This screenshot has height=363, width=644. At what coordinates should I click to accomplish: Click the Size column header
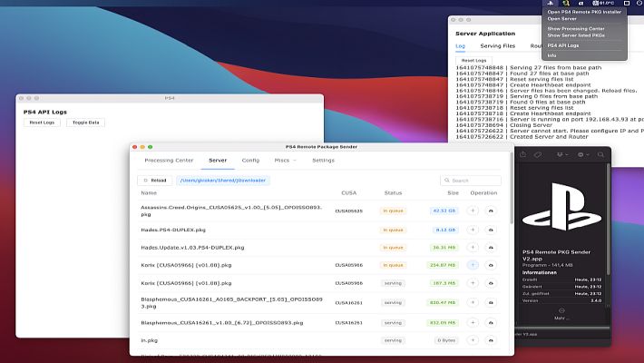pyautogui.click(x=453, y=192)
